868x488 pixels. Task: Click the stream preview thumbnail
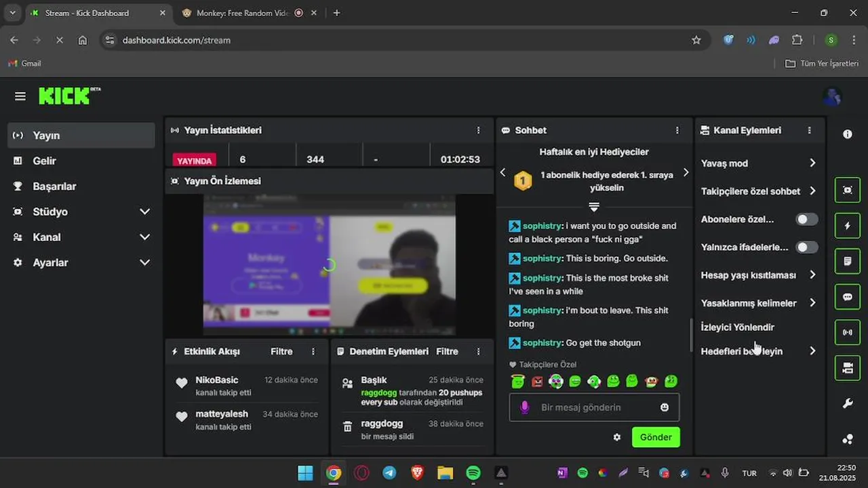point(330,265)
